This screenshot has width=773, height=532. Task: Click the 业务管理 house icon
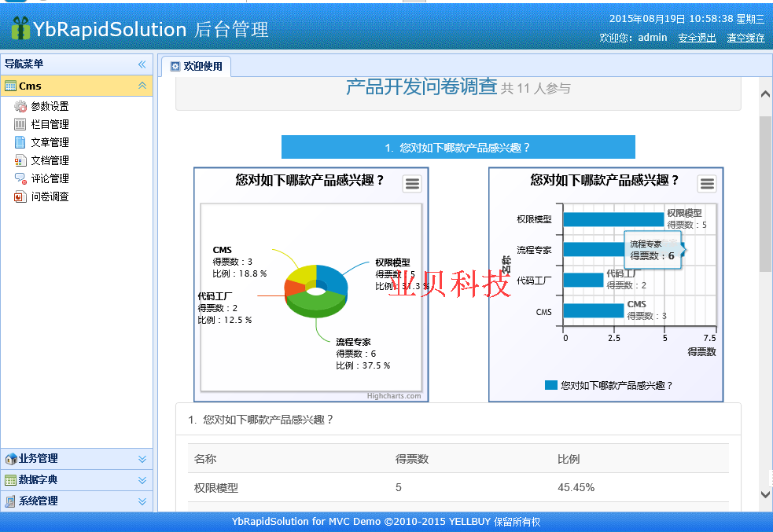10,459
